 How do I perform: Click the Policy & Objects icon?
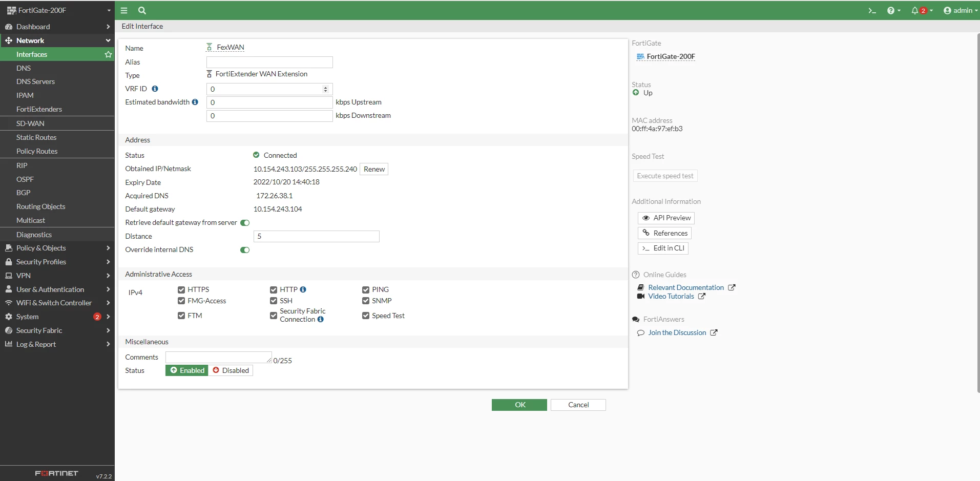click(x=9, y=248)
